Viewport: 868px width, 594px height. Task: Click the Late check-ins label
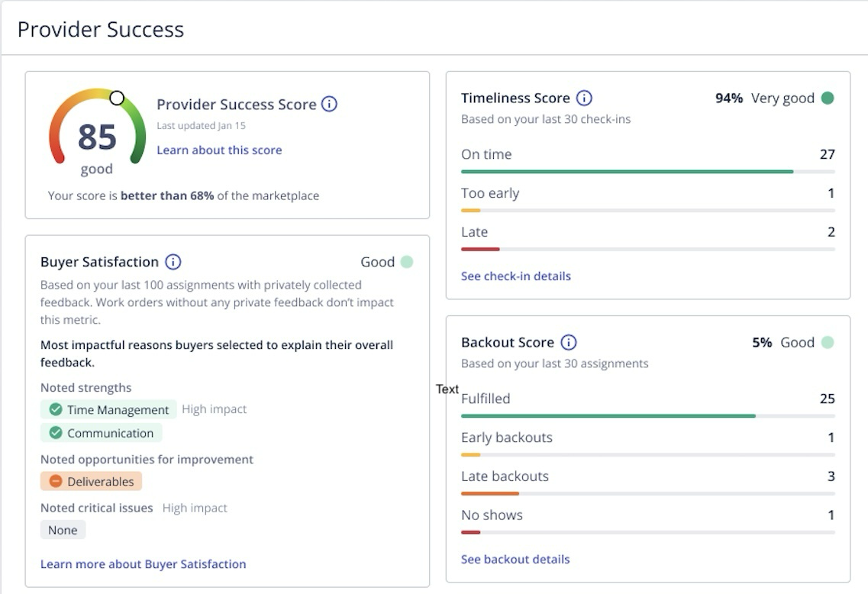pos(474,232)
